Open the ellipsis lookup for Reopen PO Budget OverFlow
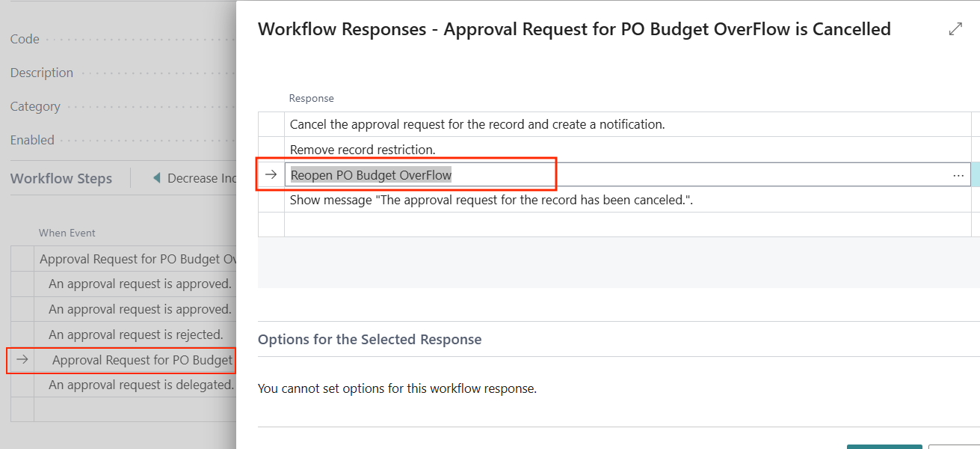The image size is (980, 449). coord(958,175)
